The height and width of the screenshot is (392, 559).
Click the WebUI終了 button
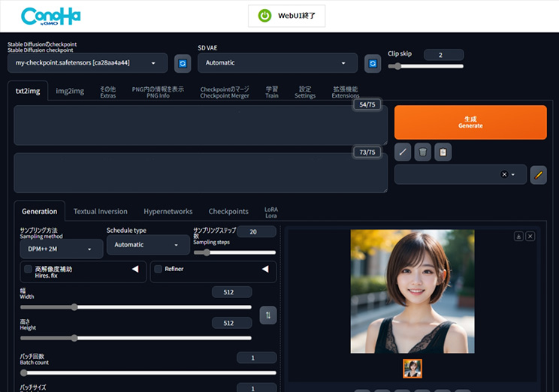tap(286, 16)
